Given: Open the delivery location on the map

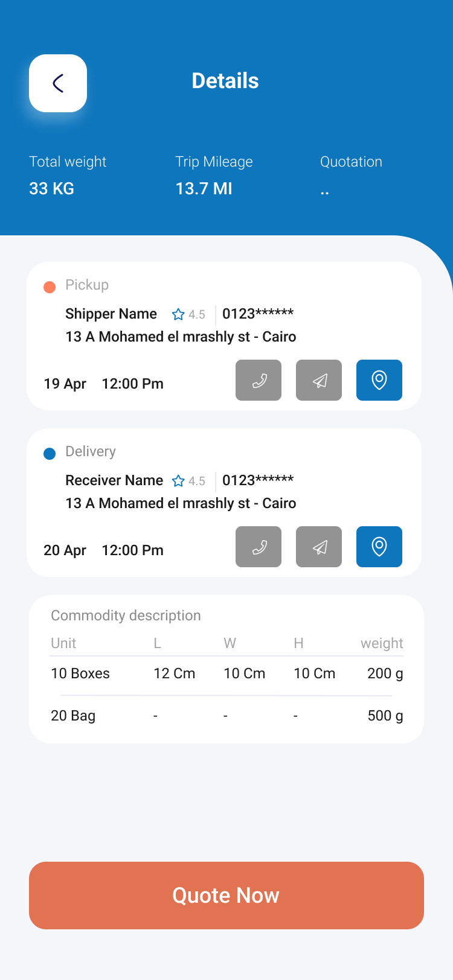Looking at the screenshot, I should pyautogui.click(x=379, y=547).
